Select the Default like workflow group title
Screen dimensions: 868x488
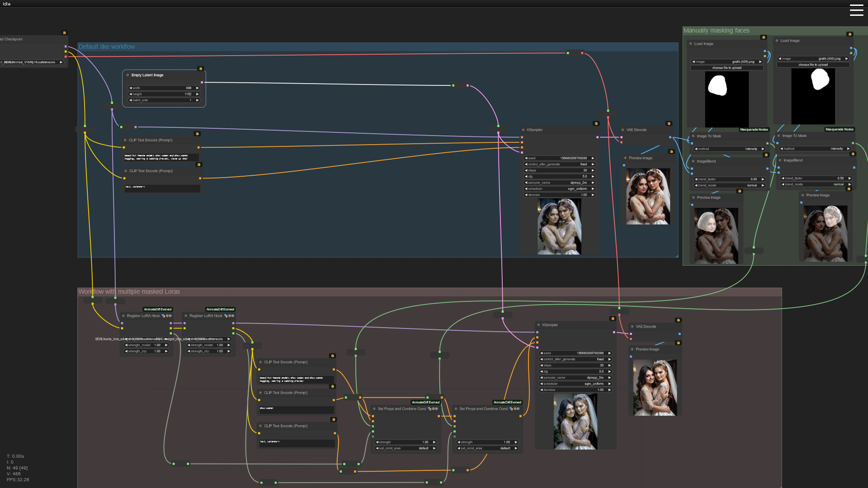(x=107, y=47)
